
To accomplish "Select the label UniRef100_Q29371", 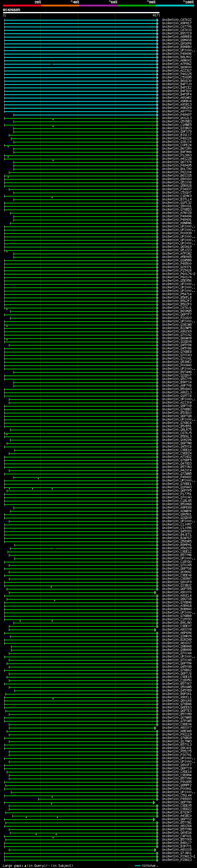I will coord(177,267).
